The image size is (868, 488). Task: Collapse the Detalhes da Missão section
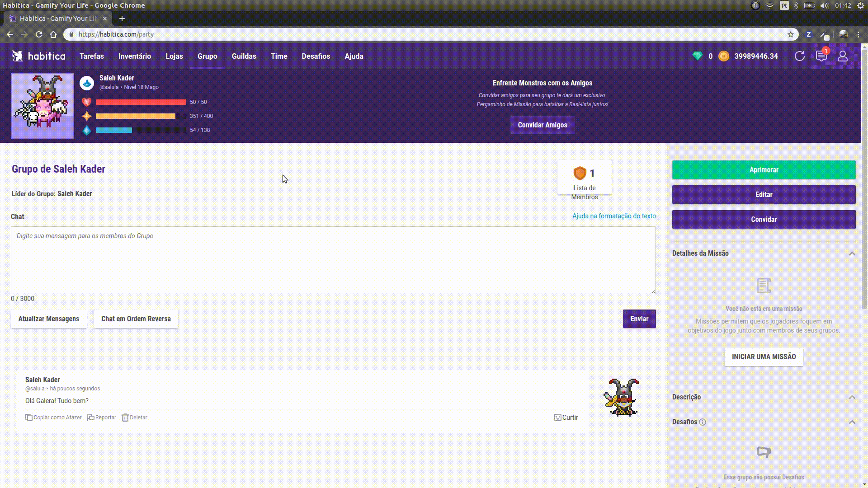point(852,253)
